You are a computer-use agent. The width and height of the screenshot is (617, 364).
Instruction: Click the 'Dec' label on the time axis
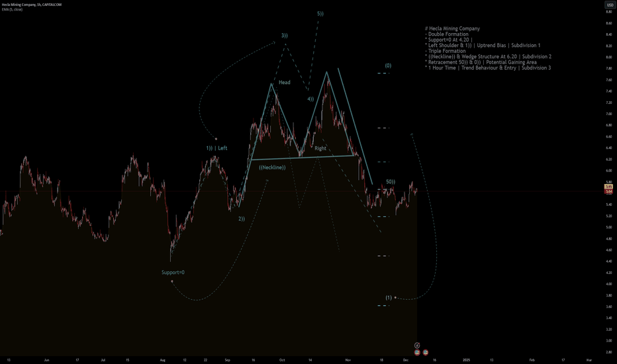406,360
